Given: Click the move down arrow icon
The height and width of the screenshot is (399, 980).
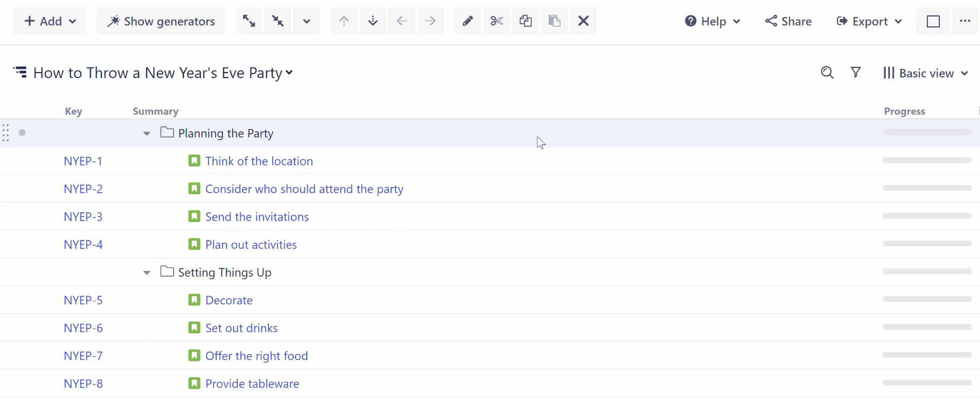Looking at the screenshot, I should pyautogui.click(x=373, y=21).
